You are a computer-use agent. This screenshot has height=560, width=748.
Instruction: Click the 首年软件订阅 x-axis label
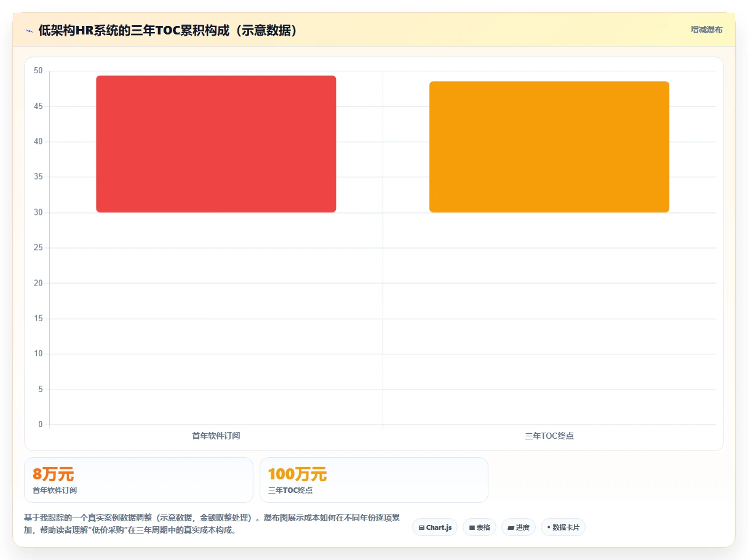point(216,436)
